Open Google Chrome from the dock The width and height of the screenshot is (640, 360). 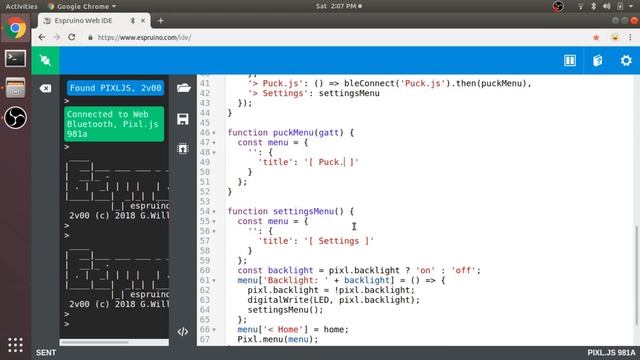click(x=16, y=28)
